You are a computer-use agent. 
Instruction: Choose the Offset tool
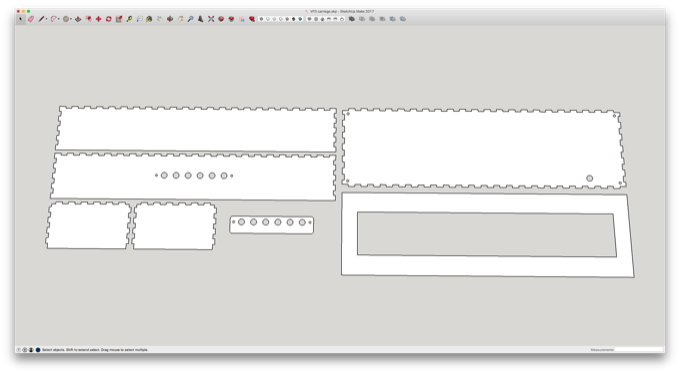[88, 19]
